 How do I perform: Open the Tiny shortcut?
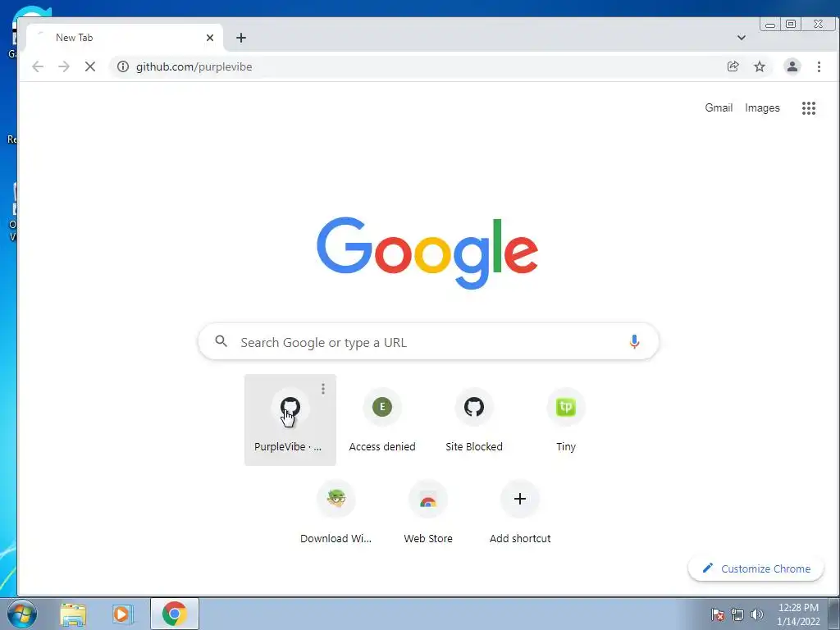(x=566, y=420)
